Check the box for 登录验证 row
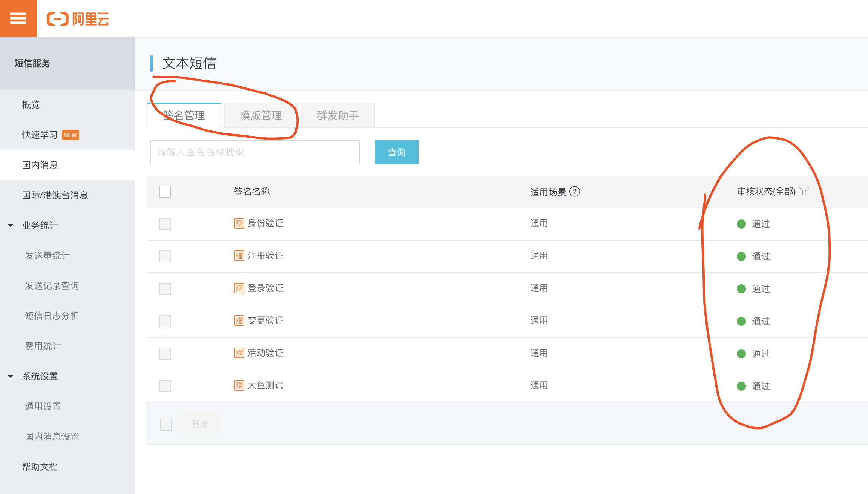The width and height of the screenshot is (868, 494). (x=165, y=289)
